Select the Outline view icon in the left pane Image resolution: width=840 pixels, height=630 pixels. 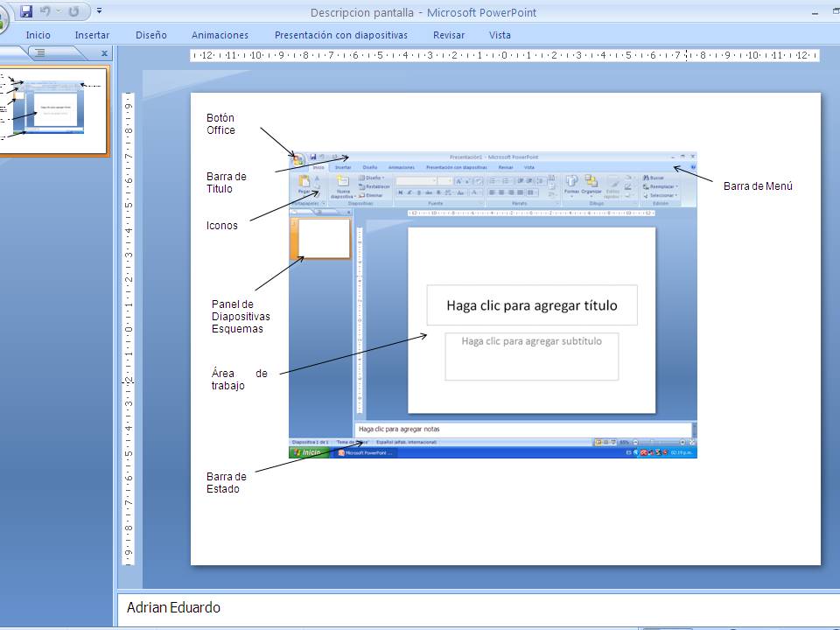(x=40, y=52)
